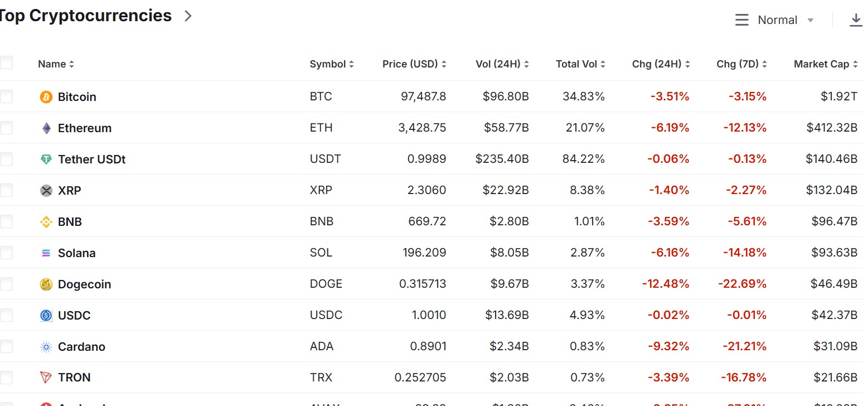This screenshot has width=868, height=406.
Task: Sort by the Chg (24H) column header
Action: (661, 64)
